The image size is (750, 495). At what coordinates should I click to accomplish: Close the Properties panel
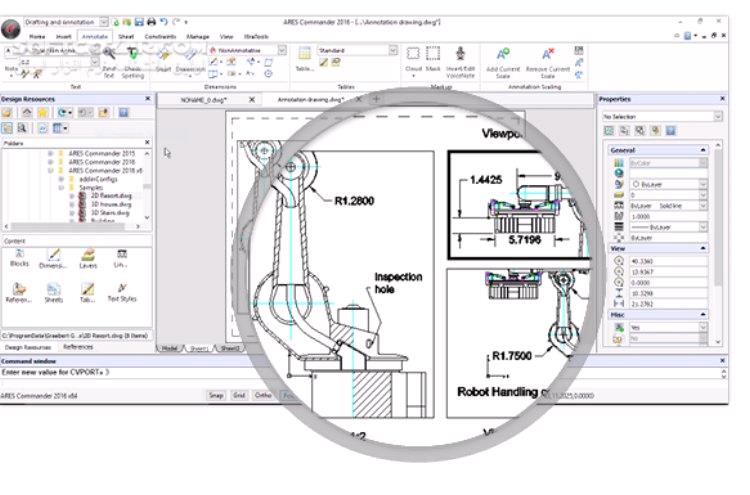pyautogui.click(x=722, y=99)
